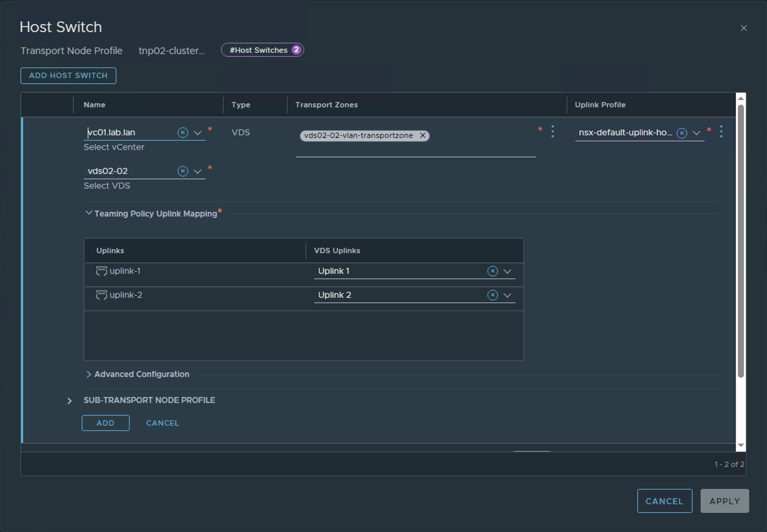The image size is (767, 532).
Task: Clear the vds02-02 VDS selection
Action: point(183,171)
